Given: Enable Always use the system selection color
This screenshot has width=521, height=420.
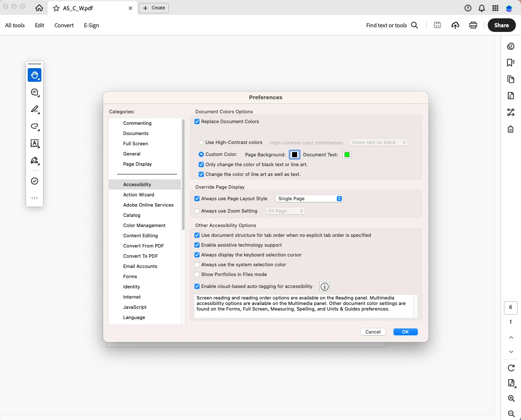Looking at the screenshot, I should (197, 265).
